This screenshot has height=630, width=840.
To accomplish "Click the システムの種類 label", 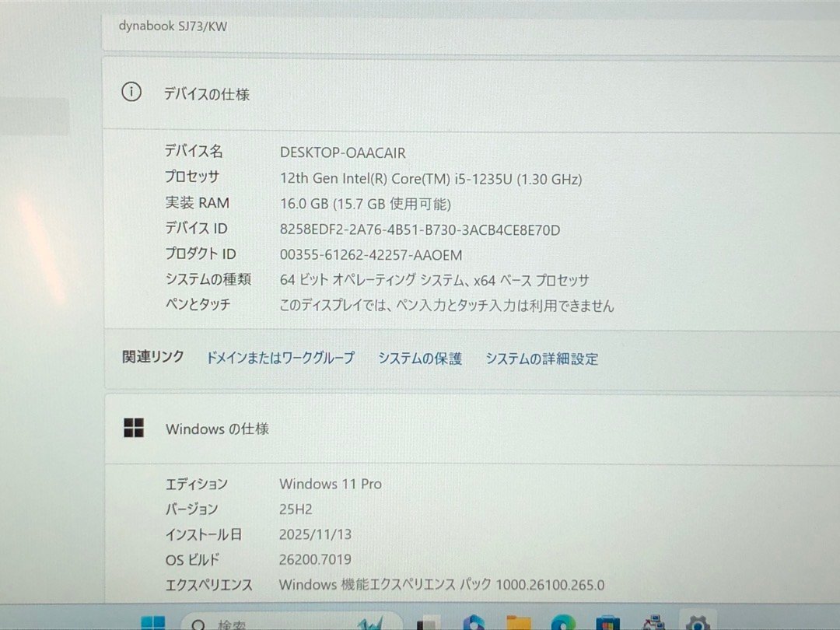I will click(x=208, y=278).
